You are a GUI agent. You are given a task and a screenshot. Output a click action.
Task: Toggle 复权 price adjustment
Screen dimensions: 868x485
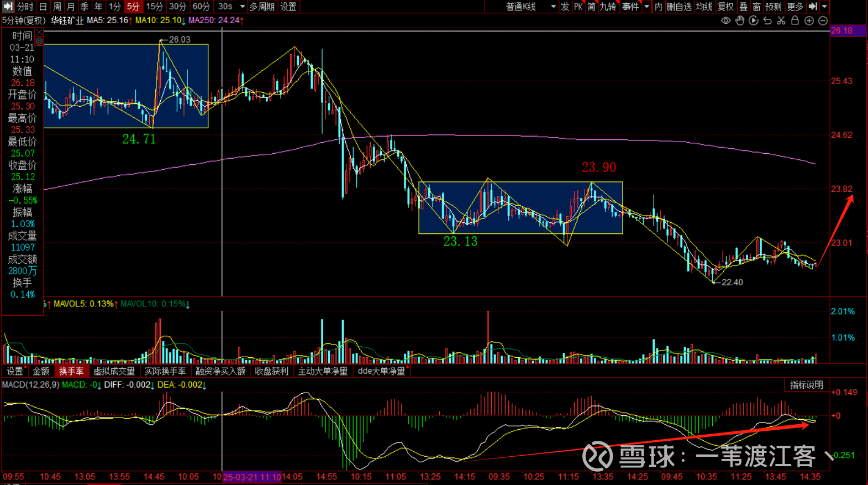(726, 7)
